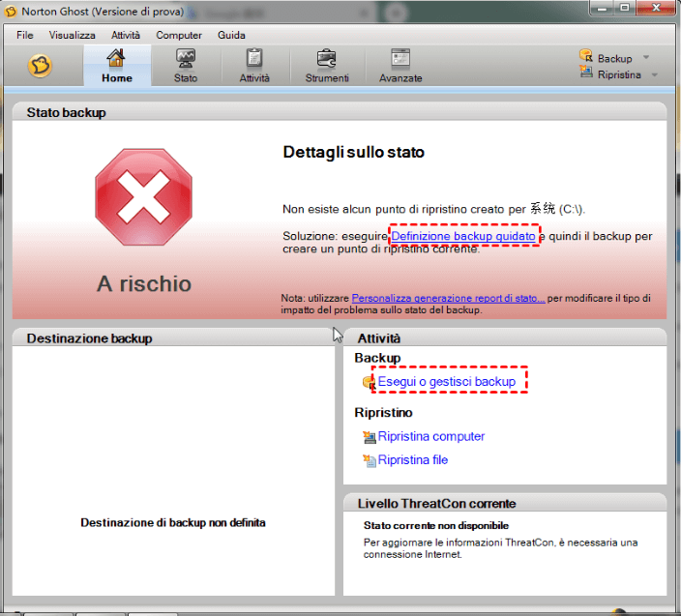Click the Ripristina computer link

coord(430,436)
